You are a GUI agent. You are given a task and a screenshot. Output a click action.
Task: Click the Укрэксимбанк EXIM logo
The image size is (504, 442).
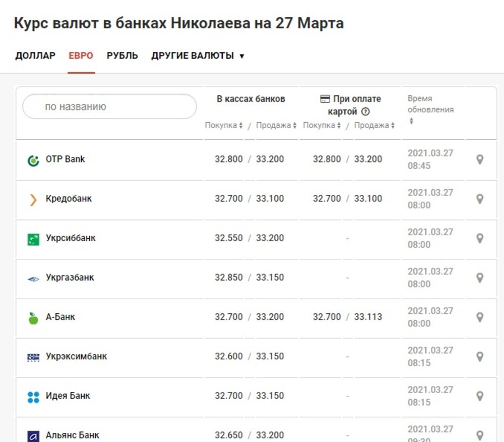pyautogui.click(x=33, y=357)
